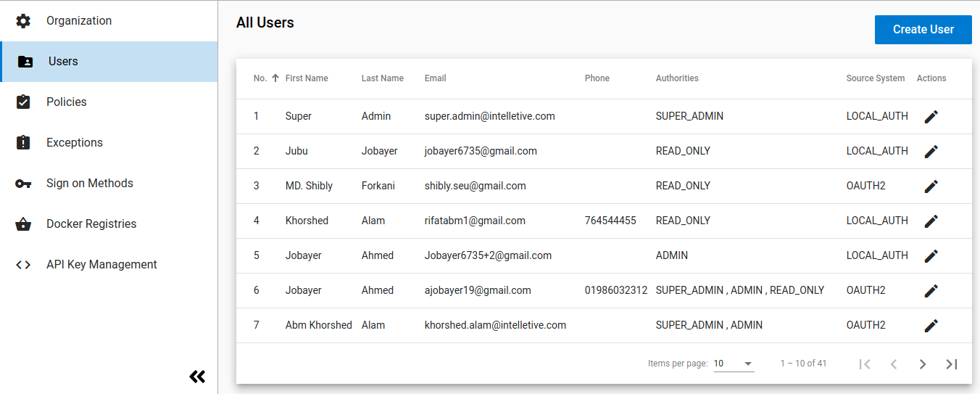Viewport: 980px width, 394px height.
Task: Edit user rifatabm1@gmail.com via pencil icon
Action: tap(931, 221)
